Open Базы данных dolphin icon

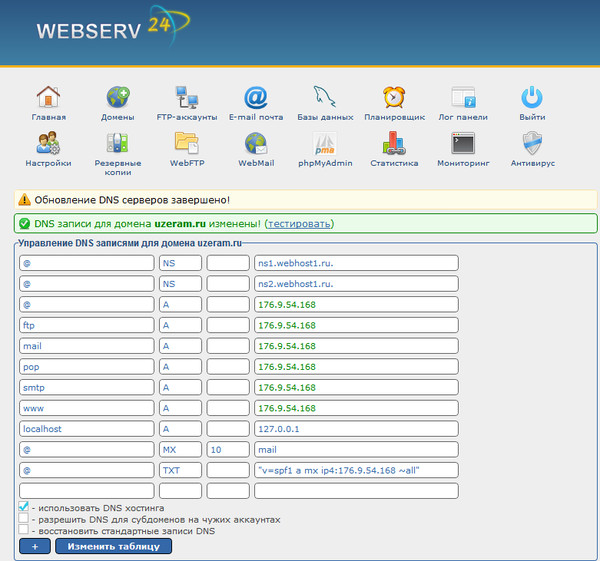pyautogui.click(x=324, y=96)
